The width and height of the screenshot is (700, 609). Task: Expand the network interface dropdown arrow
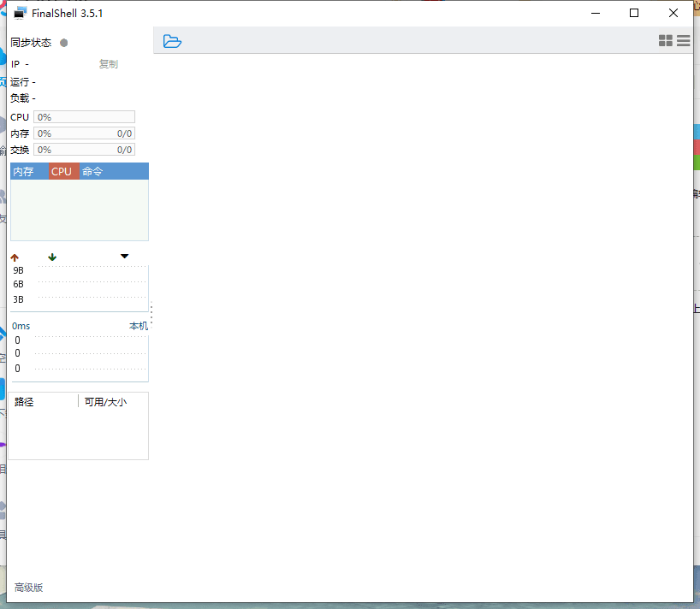pos(124,257)
